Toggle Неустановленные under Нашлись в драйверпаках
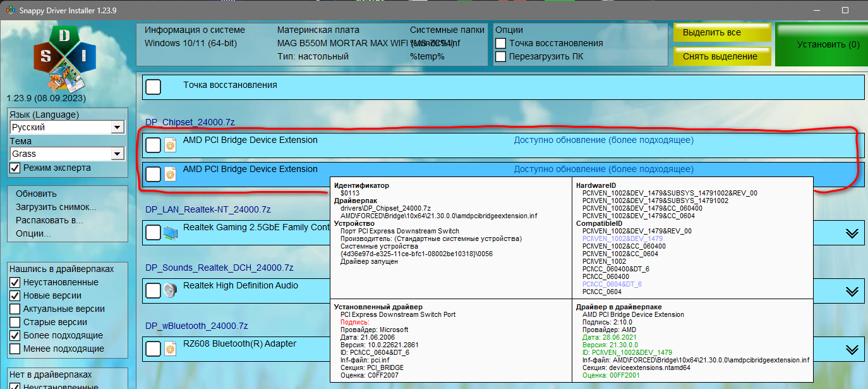The width and height of the screenshot is (868, 389). click(x=15, y=282)
